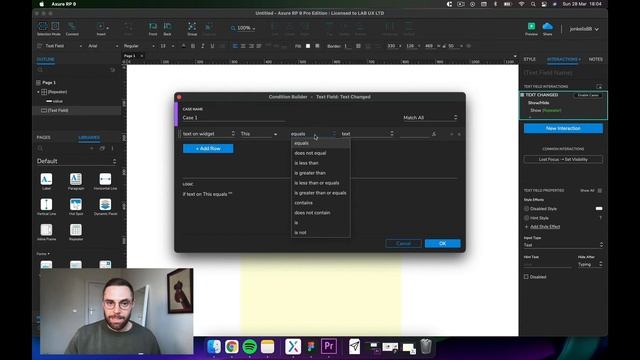Click the Case 1 name field

point(235,118)
